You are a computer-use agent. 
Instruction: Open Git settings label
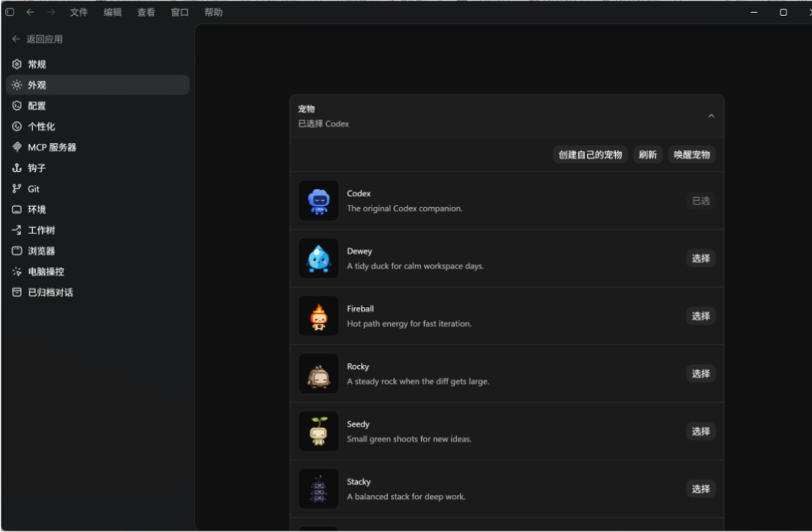pos(34,189)
